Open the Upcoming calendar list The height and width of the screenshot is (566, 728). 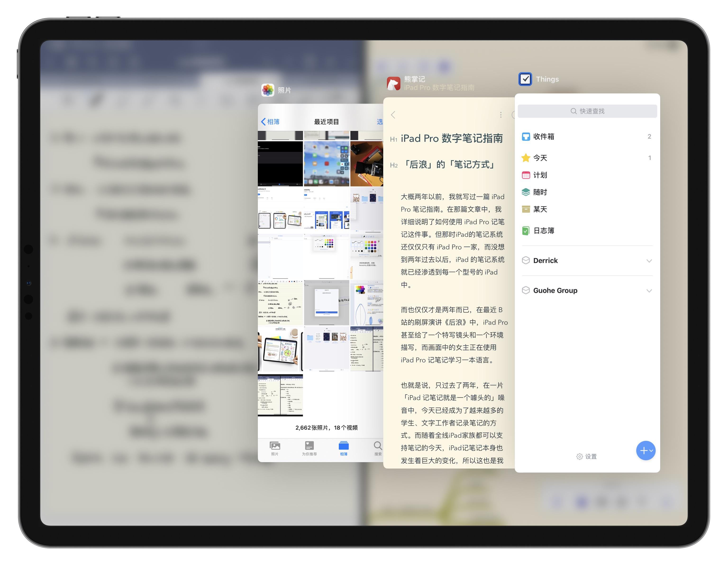[x=540, y=175]
